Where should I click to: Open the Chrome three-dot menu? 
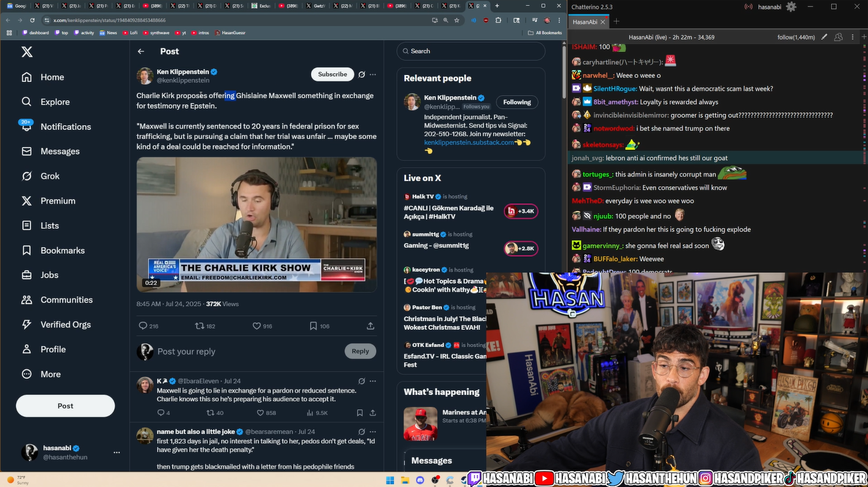click(x=559, y=20)
